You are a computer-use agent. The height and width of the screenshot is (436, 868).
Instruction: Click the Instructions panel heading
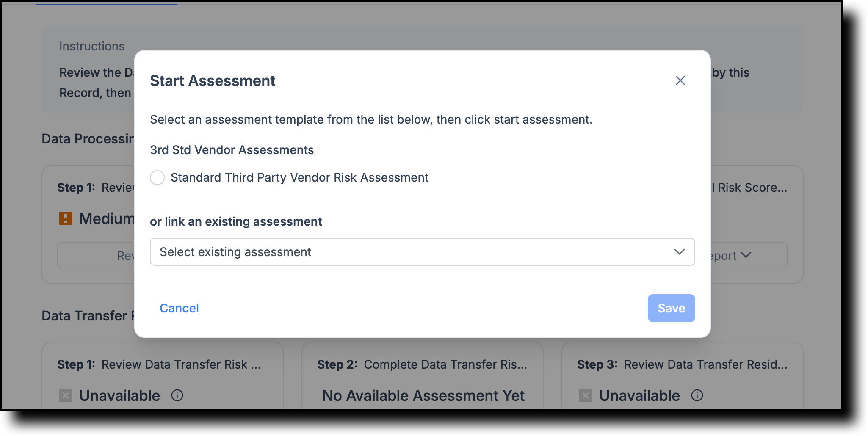point(92,46)
